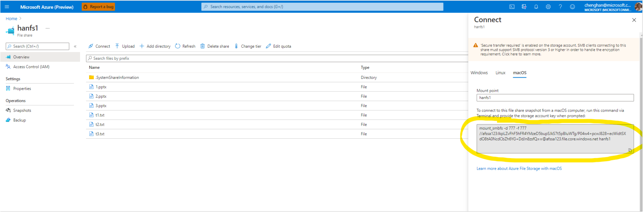Click the mount_smbfs command text box
644x213 pixels.
[x=555, y=139]
